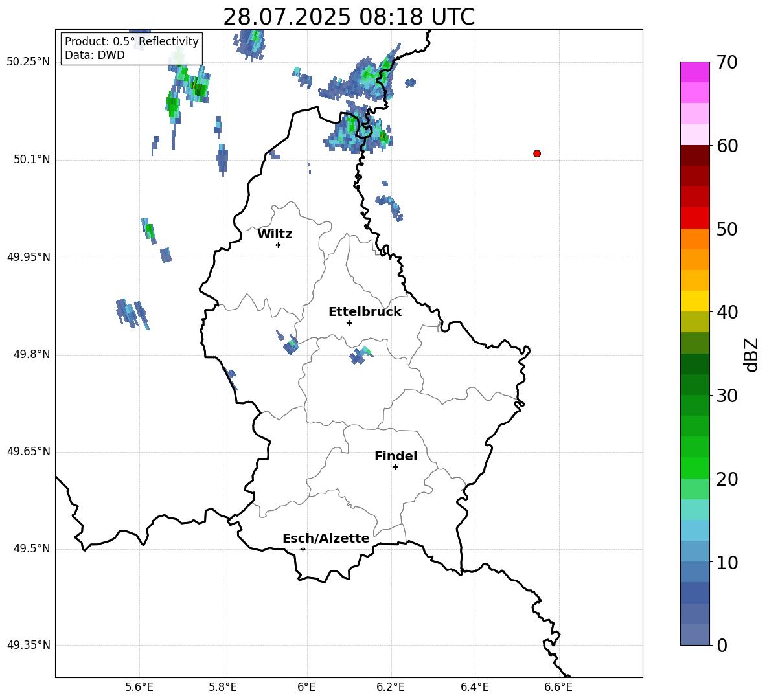Click the 6.4°E longitude label
Image resolution: width=767 pixels, height=700 pixels.
pyautogui.click(x=474, y=687)
